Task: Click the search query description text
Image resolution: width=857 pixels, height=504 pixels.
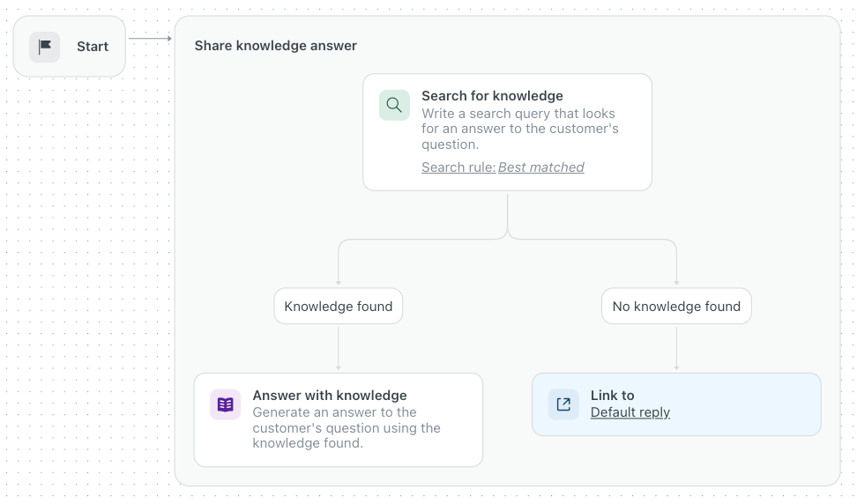Action: coord(520,129)
